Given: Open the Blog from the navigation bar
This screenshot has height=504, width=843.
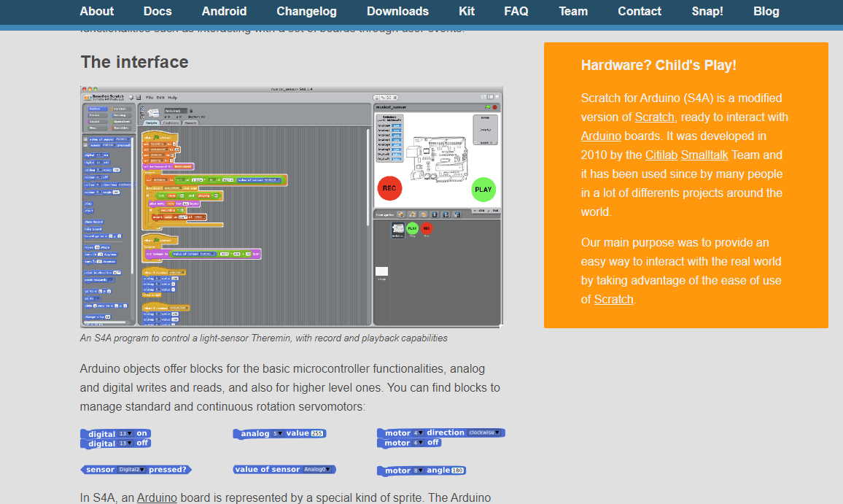Looking at the screenshot, I should (x=766, y=11).
